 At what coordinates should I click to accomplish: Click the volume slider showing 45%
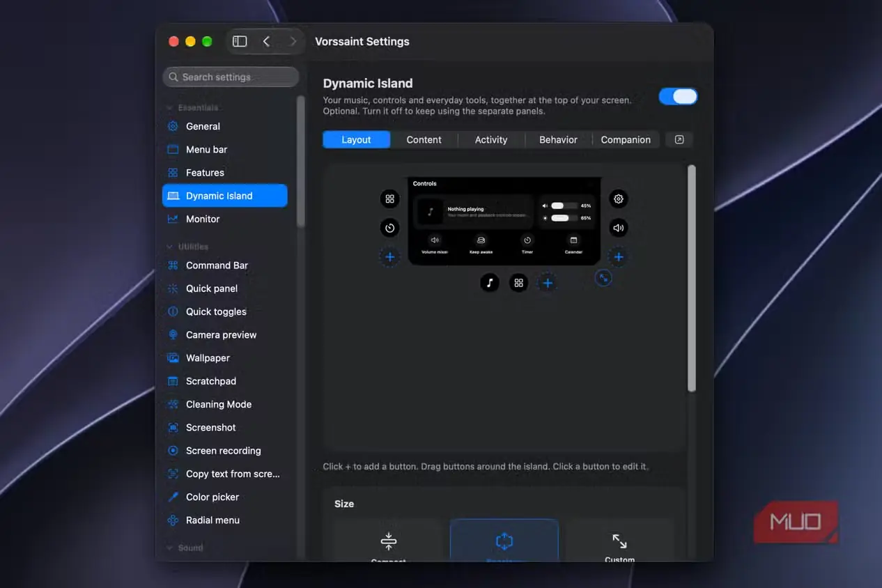point(564,206)
